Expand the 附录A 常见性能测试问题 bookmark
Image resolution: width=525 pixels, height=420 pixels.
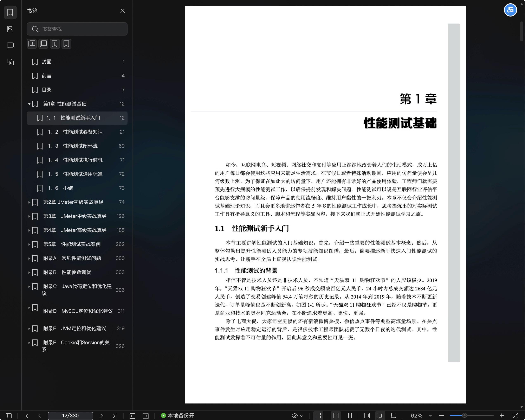tap(29, 258)
